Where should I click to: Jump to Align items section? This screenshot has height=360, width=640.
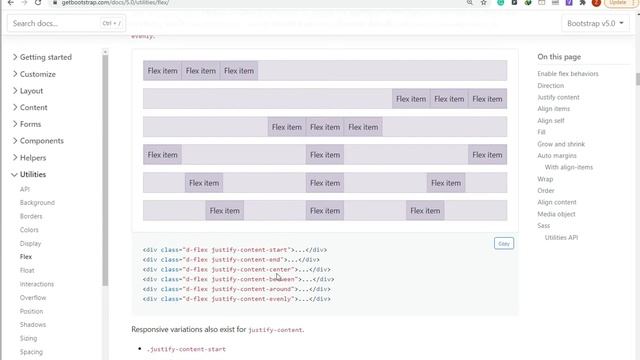(553, 109)
